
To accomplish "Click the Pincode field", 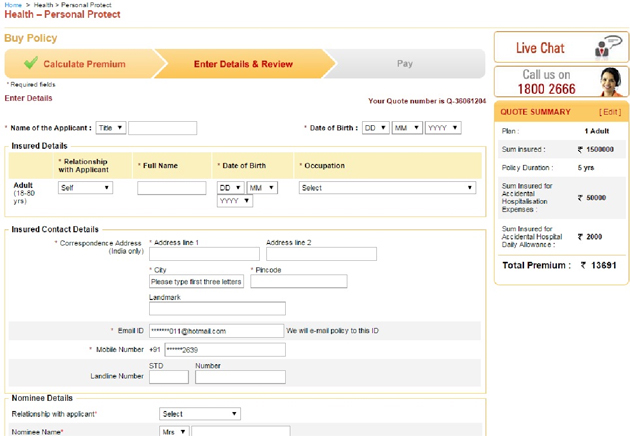I will 299,281.
